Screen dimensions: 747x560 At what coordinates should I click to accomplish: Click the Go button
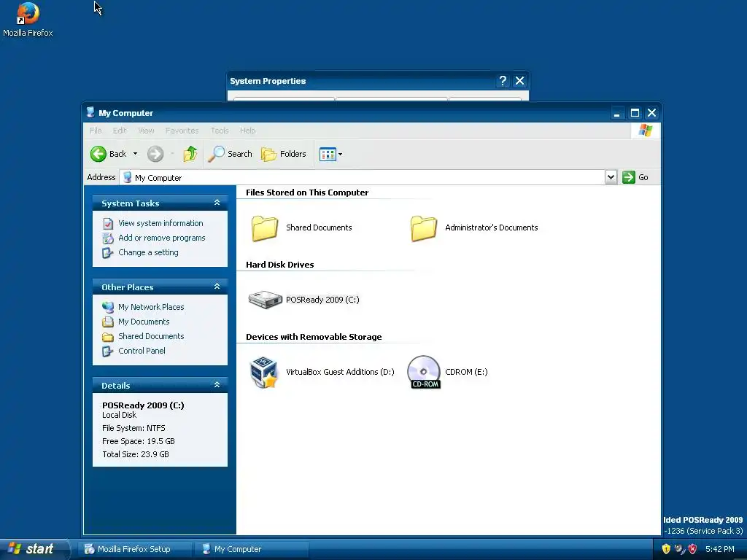click(x=635, y=177)
